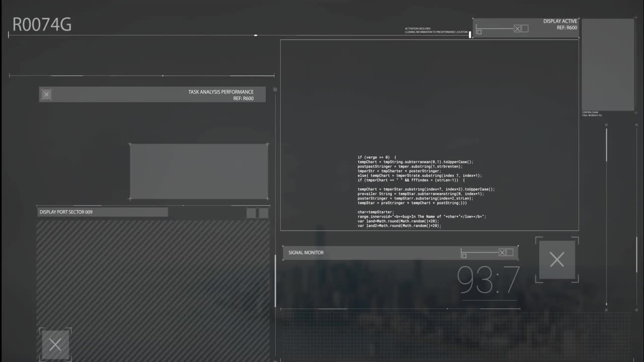
Task: Click the grip icon right of Task Analysis Performance header
Action: point(275,89)
